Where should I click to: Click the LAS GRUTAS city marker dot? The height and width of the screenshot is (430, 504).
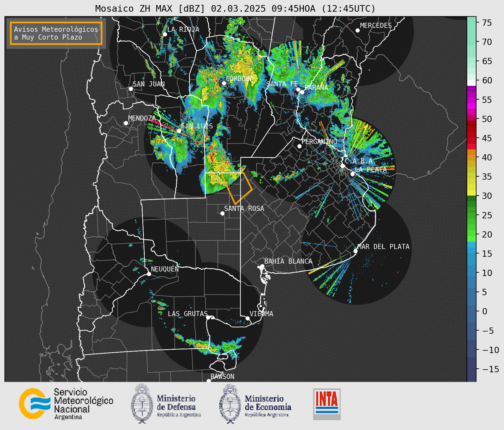click(208, 318)
